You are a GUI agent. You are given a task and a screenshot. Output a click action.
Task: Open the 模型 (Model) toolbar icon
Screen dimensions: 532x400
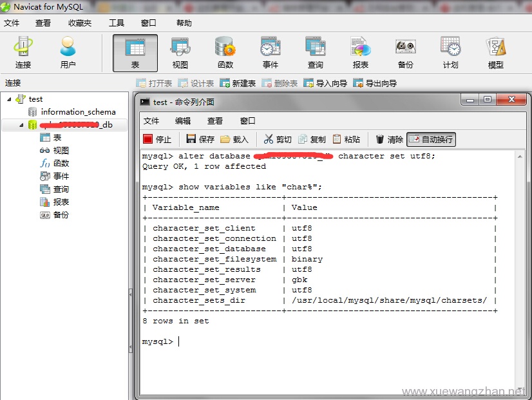tap(495, 52)
